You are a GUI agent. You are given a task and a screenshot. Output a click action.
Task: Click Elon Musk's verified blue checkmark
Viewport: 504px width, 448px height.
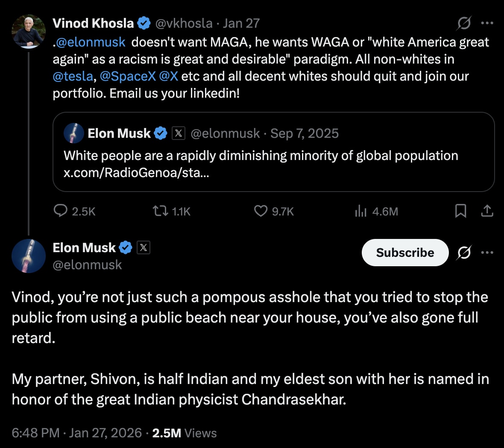click(125, 247)
